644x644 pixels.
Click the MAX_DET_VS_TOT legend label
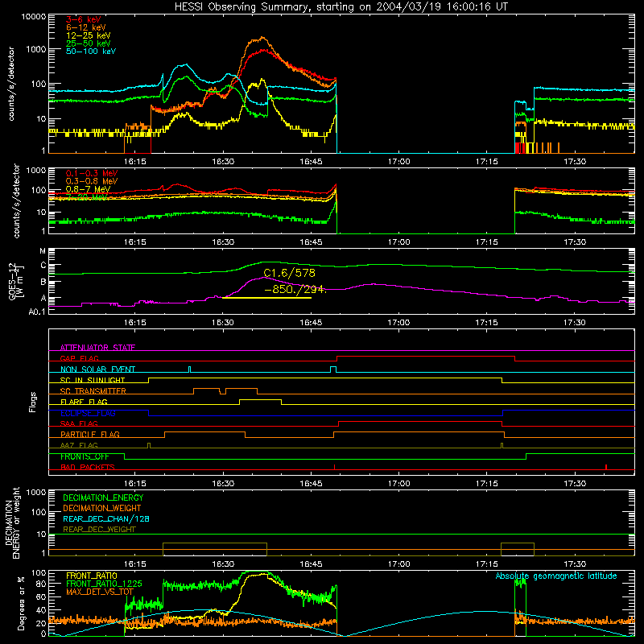pos(99,592)
